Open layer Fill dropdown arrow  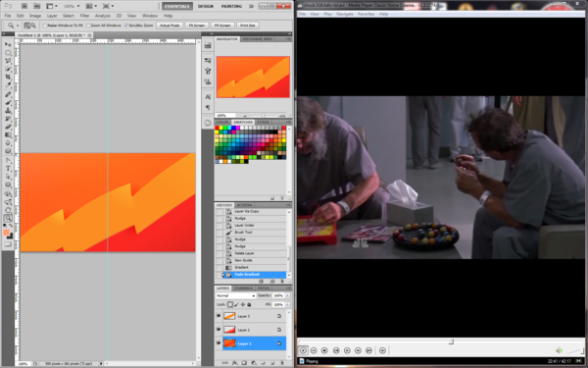click(x=287, y=304)
